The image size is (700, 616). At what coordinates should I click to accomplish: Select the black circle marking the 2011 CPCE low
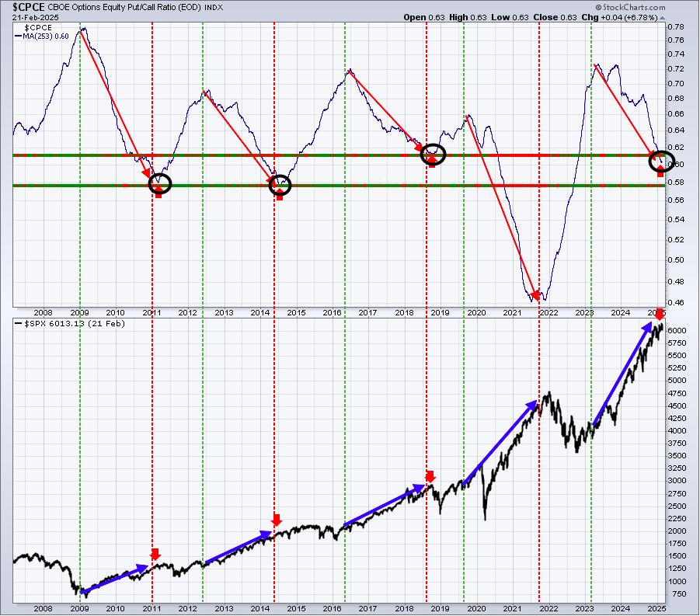160,184
